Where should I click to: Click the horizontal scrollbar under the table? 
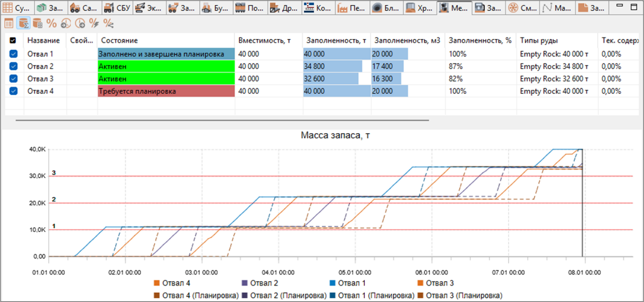[x=222, y=120]
